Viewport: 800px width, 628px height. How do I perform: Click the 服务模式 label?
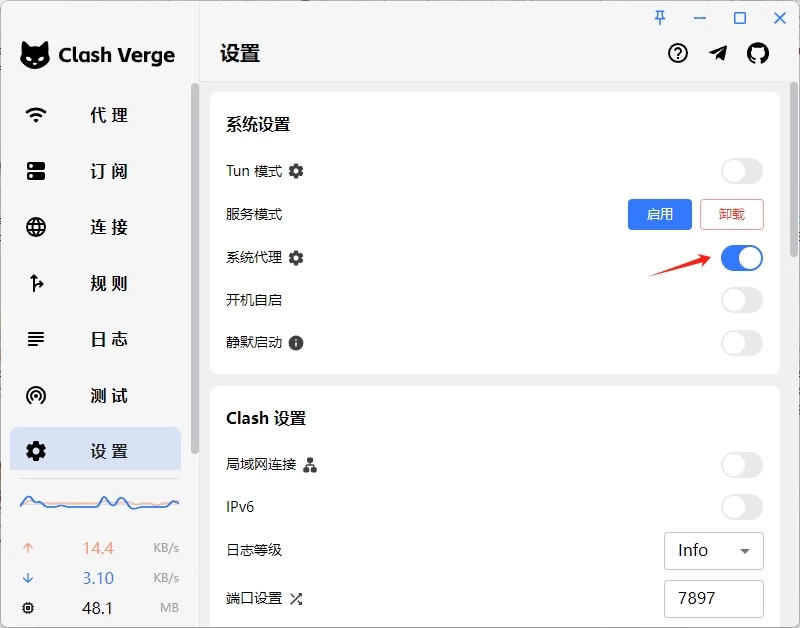coord(254,214)
